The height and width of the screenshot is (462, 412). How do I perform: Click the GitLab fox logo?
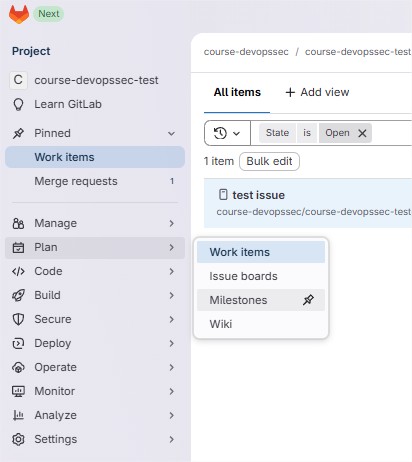[x=19, y=14]
